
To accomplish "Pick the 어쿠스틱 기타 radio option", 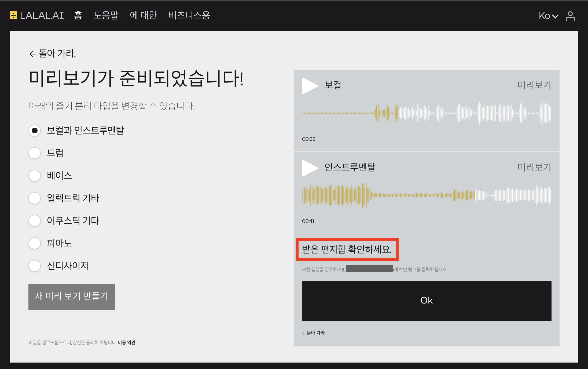I will (x=35, y=221).
